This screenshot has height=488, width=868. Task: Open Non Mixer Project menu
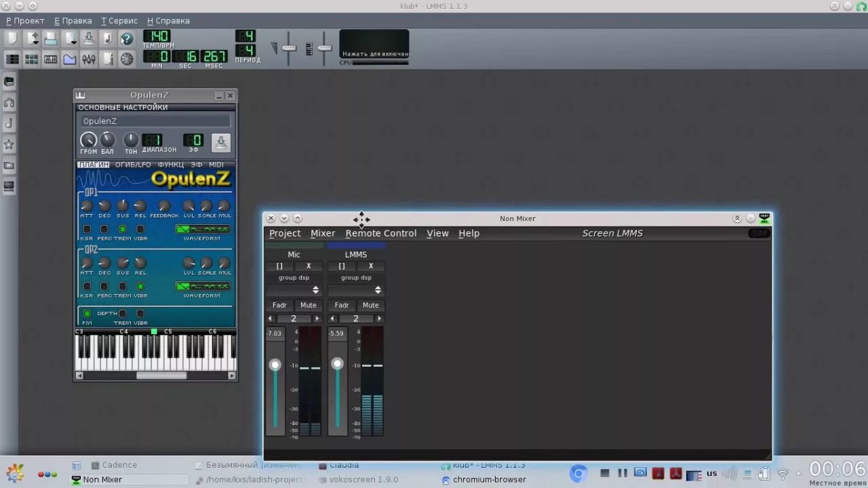[x=285, y=233]
